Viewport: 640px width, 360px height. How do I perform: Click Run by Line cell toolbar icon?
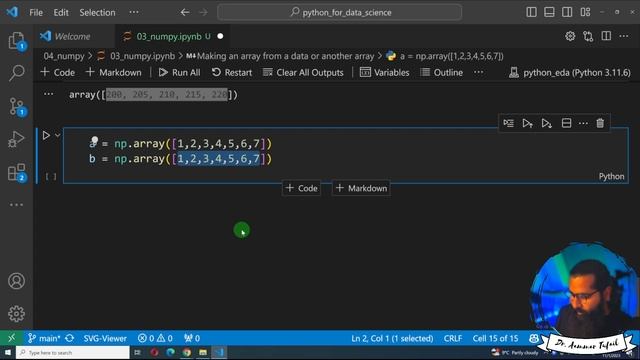[x=508, y=123]
